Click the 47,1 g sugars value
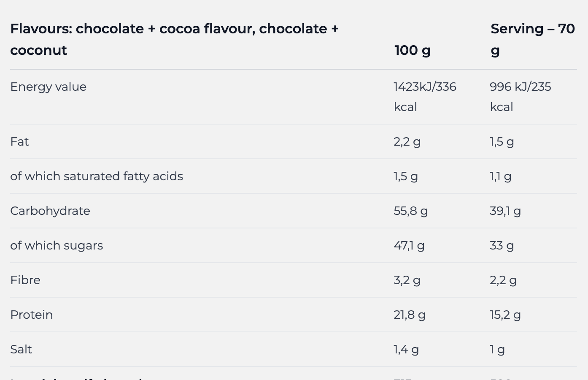The image size is (588, 380). click(409, 245)
